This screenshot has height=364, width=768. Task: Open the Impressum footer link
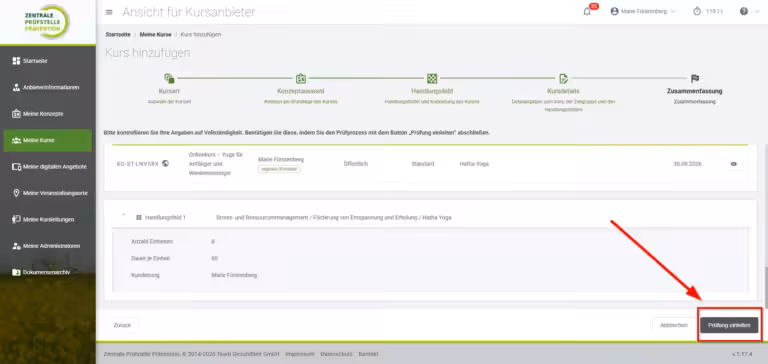pos(300,354)
